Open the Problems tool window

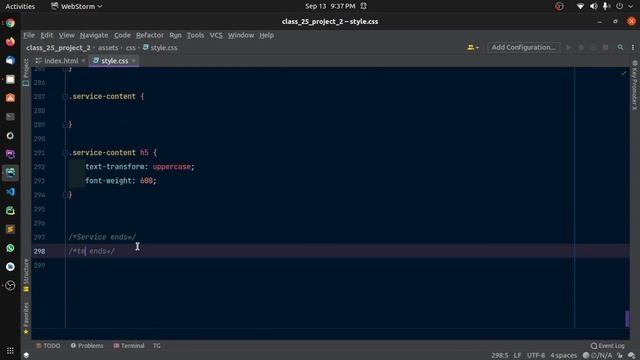pyautogui.click(x=87, y=346)
